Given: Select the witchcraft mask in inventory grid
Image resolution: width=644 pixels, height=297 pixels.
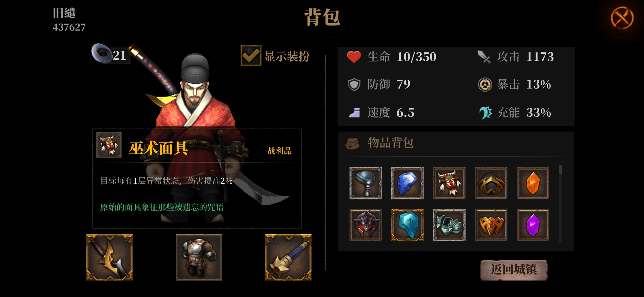Looking at the screenshot, I should coord(449,183).
